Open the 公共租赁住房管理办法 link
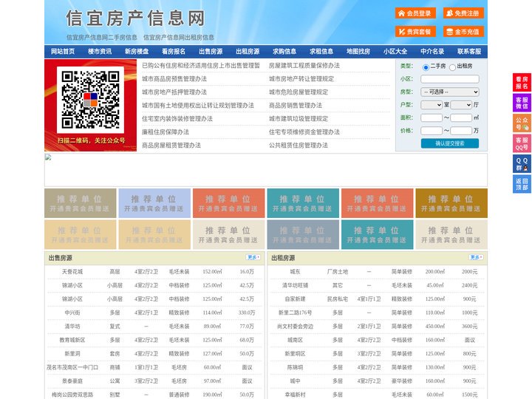The height and width of the screenshot is (399, 532). coord(299,146)
